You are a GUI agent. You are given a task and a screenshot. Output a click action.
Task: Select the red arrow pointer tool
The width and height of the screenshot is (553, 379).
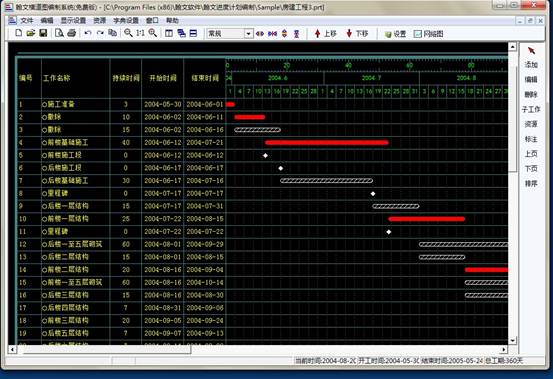pyautogui.click(x=531, y=51)
